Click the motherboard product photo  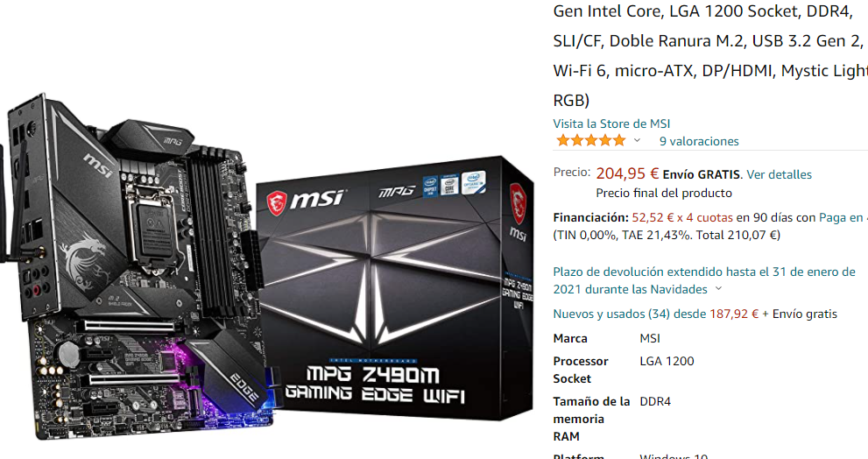(x=138, y=267)
